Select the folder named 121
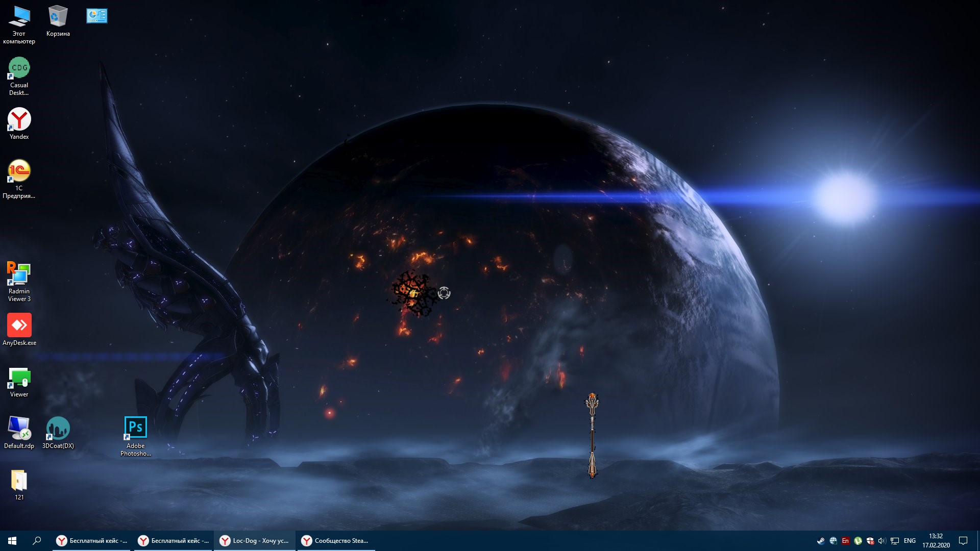This screenshot has height=551, width=980. [x=19, y=485]
